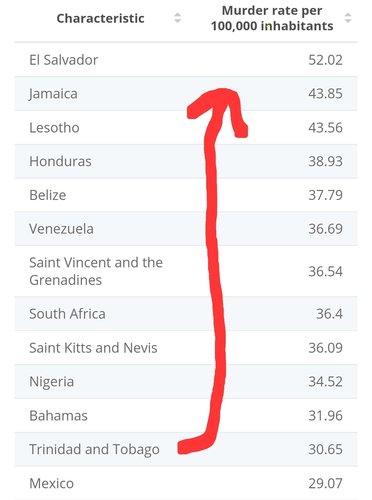Select the Jamaica row
The width and height of the screenshot is (372, 500).
[x=186, y=94]
